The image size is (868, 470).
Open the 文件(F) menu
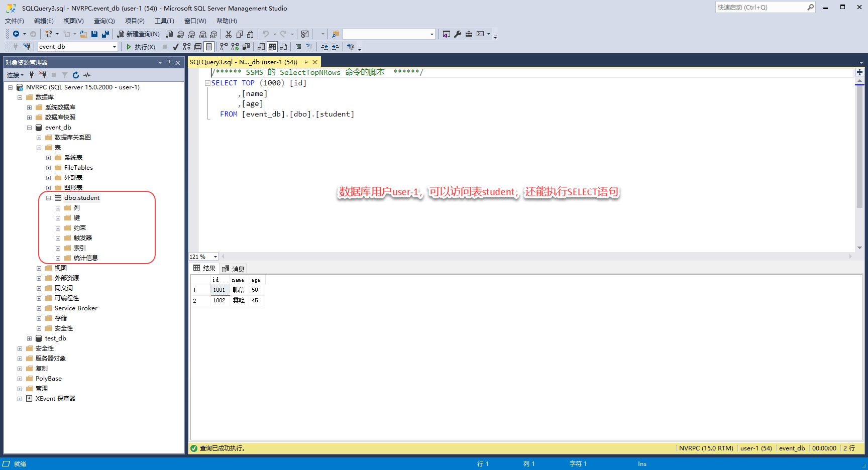[x=15, y=21]
